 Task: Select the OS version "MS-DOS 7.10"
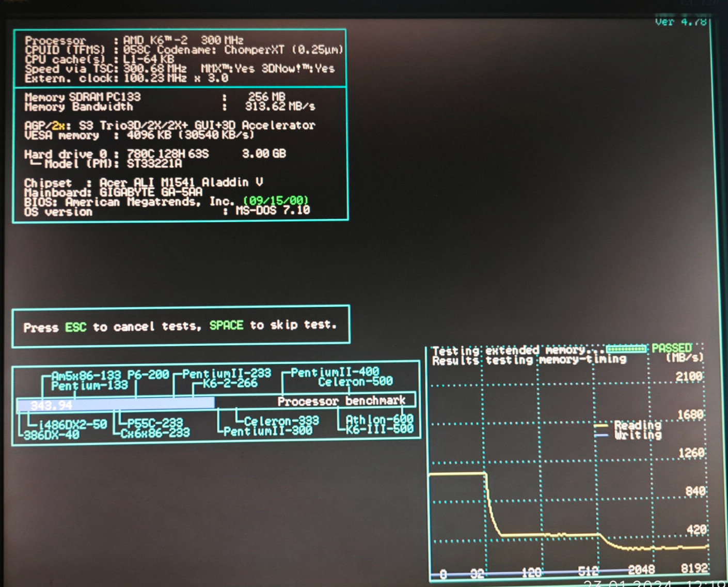point(273,210)
